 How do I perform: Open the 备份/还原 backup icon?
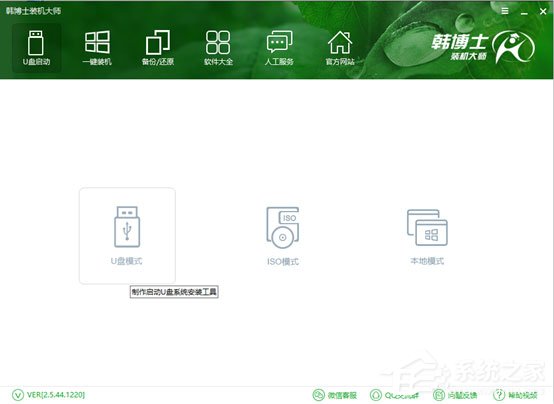tap(158, 42)
